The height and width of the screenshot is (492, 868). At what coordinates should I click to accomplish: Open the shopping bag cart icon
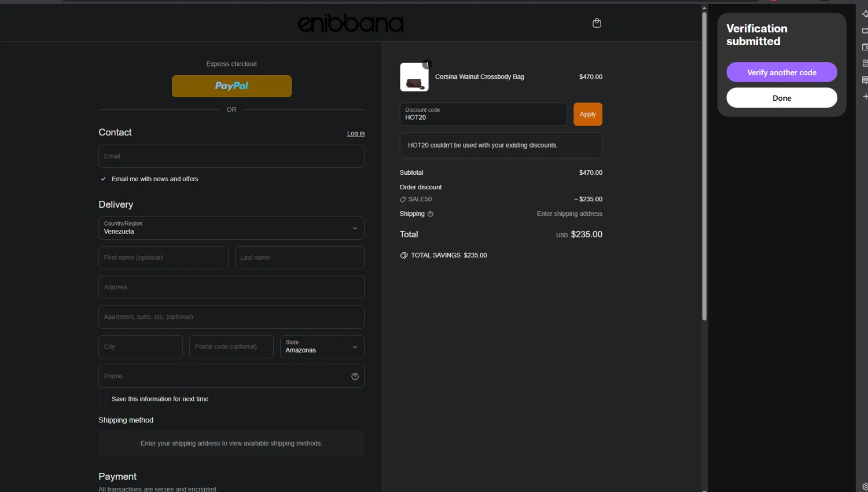coord(597,23)
